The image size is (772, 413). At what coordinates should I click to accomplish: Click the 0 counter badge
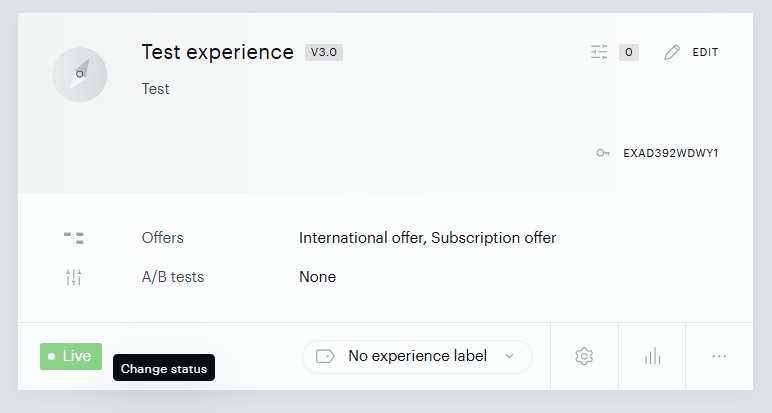(x=629, y=52)
